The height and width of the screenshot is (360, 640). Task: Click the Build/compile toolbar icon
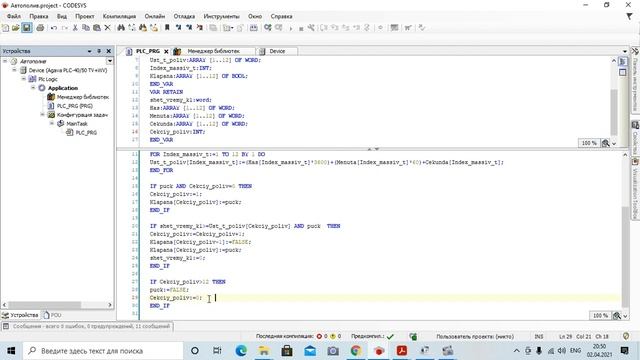253,28
